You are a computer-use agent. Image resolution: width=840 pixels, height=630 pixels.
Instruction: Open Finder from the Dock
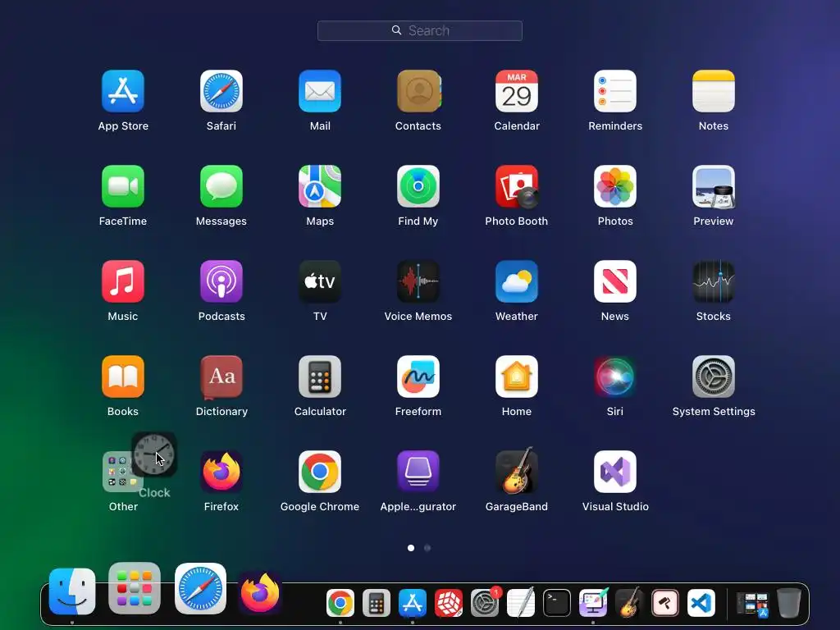72,591
